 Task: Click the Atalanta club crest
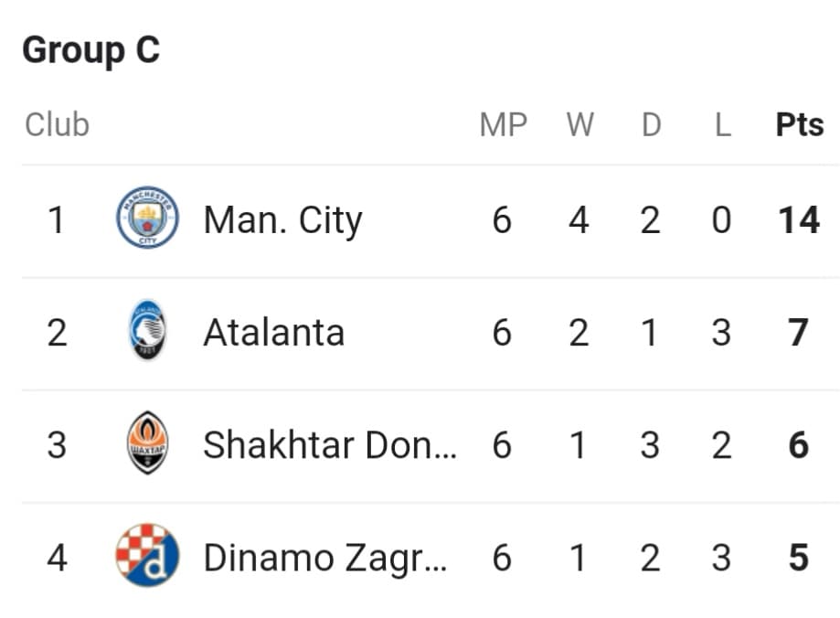pyautogui.click(x=148, y=330)
